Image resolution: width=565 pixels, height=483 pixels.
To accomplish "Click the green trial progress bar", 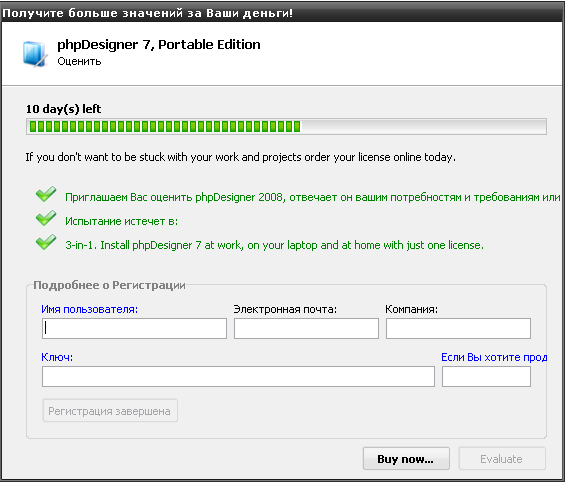I will click(286, 127).
